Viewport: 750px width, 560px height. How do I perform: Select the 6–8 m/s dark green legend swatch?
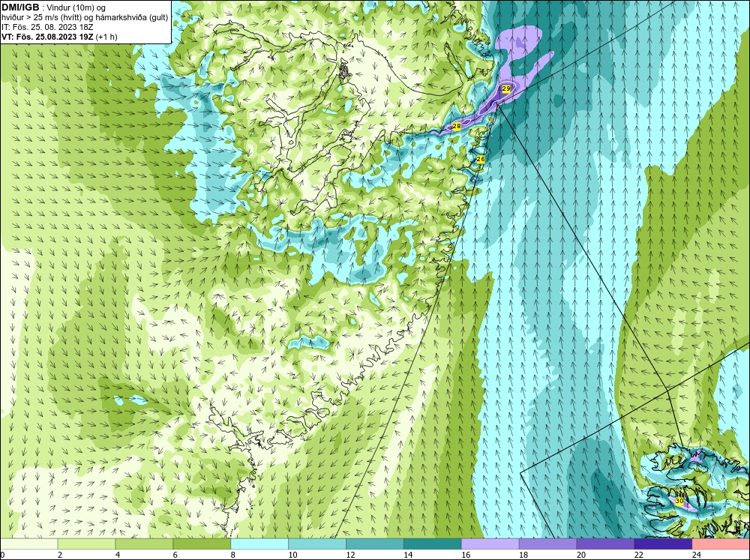point(202,544)
